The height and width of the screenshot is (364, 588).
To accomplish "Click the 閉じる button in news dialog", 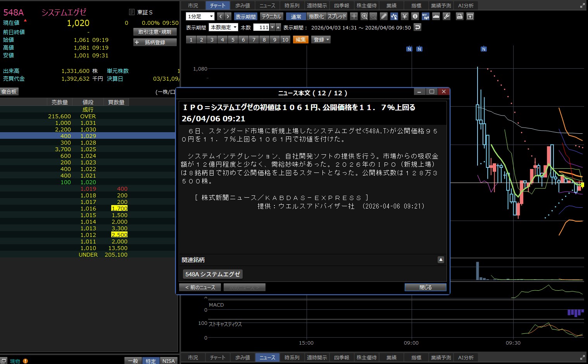I will [x=425, y=287].
